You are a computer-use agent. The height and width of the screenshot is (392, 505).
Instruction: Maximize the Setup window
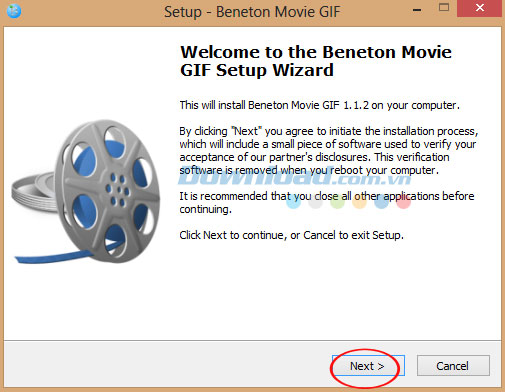tap(444, 8)
